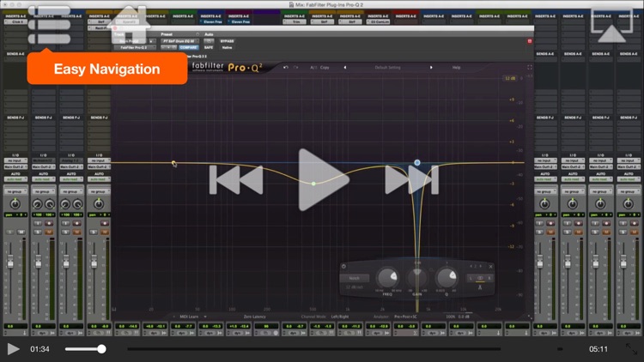Screen dimensions: 644x362
Task: Click the 0.0 dB output level readout
Action: pyautogui.click(x=464, y=317)
